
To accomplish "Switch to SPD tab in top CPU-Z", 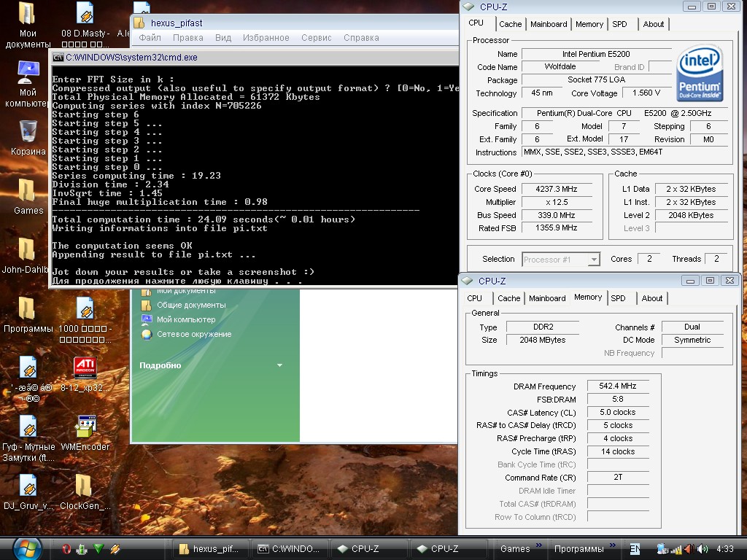I will click(x=619, y=24).
